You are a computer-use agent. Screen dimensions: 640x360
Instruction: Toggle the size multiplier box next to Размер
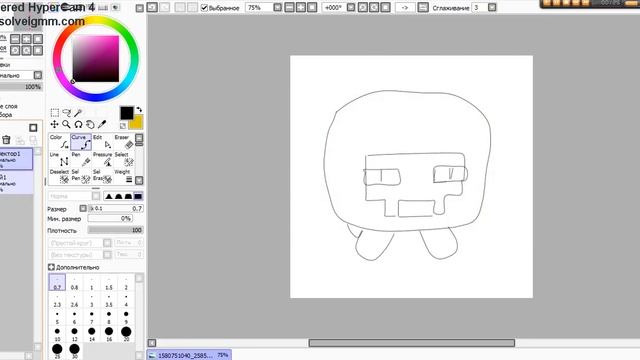(x=83, y=208)
